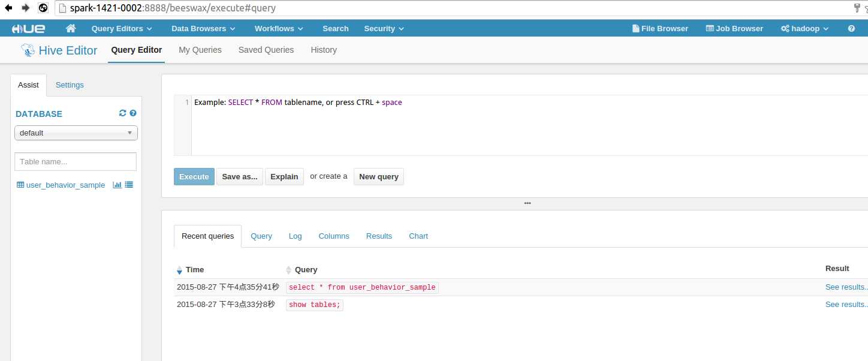Open results for the show tables query
The width and height of the screenshot is (868, 361).
[x=846, y=305]
